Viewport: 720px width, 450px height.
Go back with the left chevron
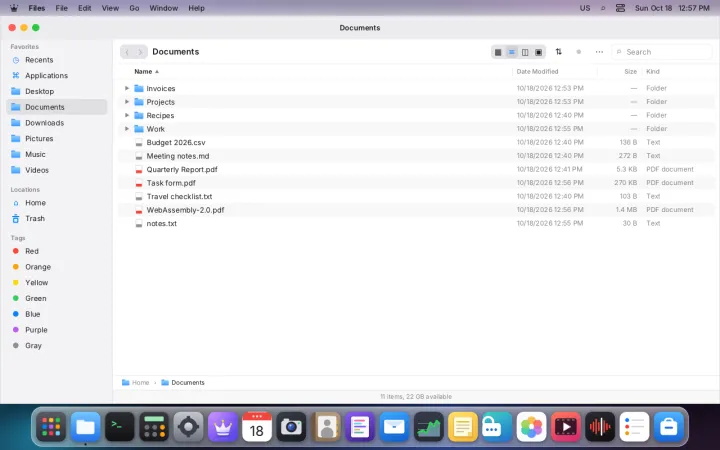127,52
